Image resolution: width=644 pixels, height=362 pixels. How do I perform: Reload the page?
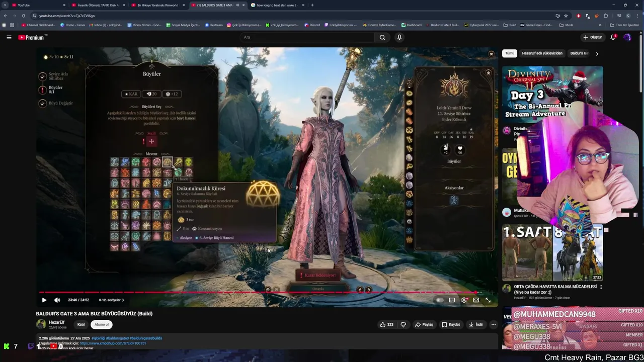pyautogui.click(x=23, y=16)
